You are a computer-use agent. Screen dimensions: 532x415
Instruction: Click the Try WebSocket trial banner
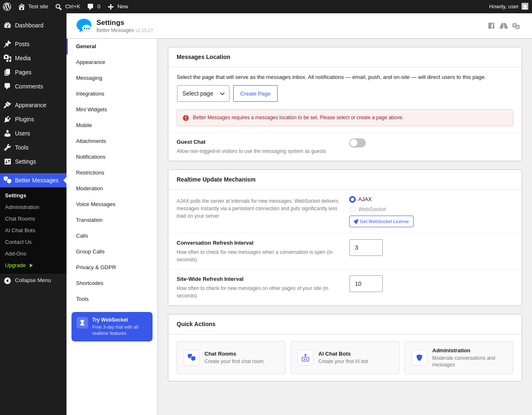(x=112, y=327)
